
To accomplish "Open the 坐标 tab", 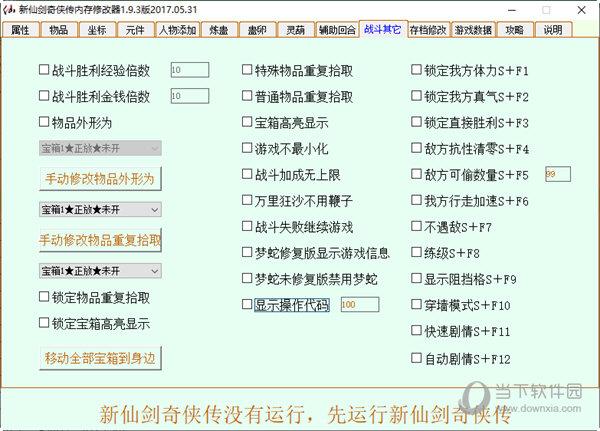I will point(97,30).
